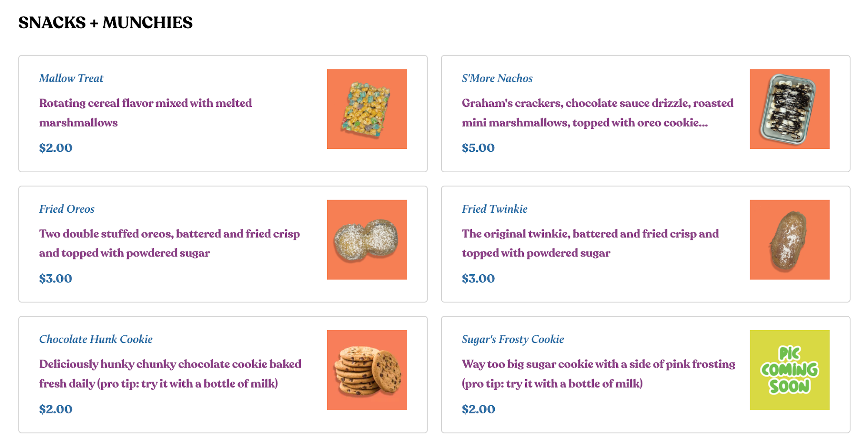This screenshot has width=868, height=447.
Task: Click the 'Pic Coming Soon' placeholder image
Action: tap(789, 370)
